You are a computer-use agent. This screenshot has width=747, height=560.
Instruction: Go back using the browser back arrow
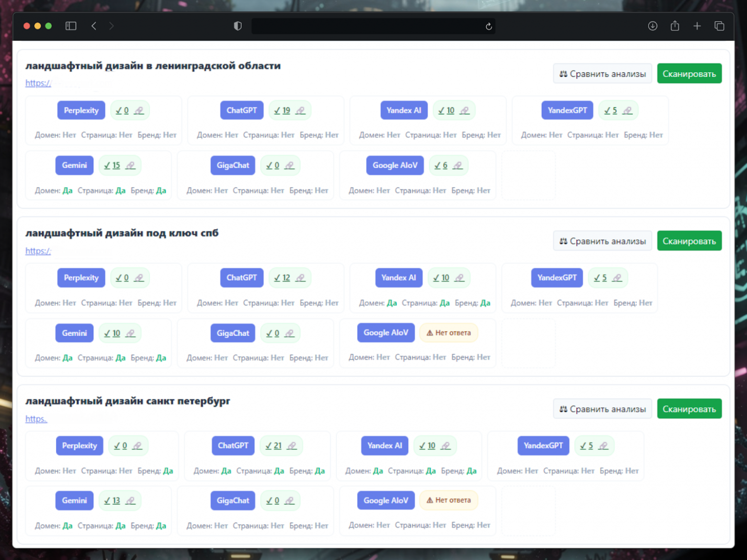[x=94, y=26]
